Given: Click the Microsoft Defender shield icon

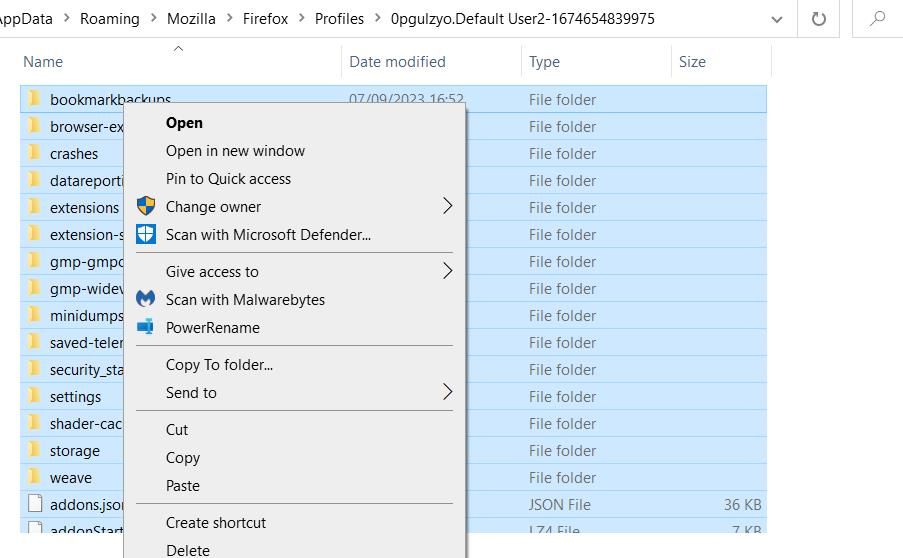Looking at the screenshot, I should pos(146,234).
